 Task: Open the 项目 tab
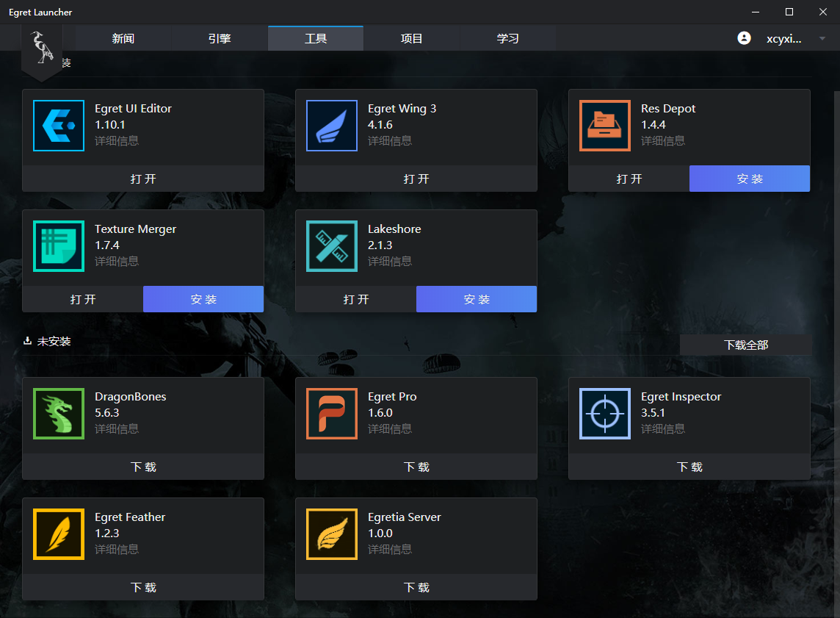411,39
